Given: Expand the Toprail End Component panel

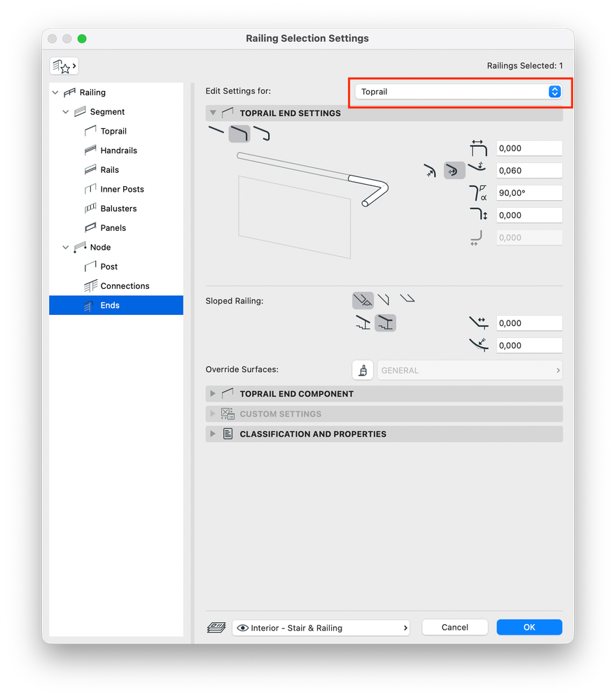Looking at the screenshot, I should pyautogui.click(x=213, y=394).
